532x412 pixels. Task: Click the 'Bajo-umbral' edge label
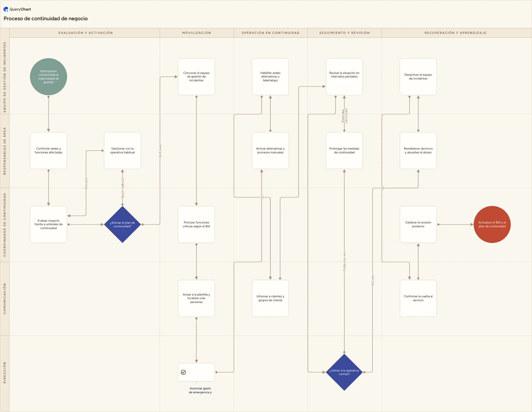click(123, 188)
